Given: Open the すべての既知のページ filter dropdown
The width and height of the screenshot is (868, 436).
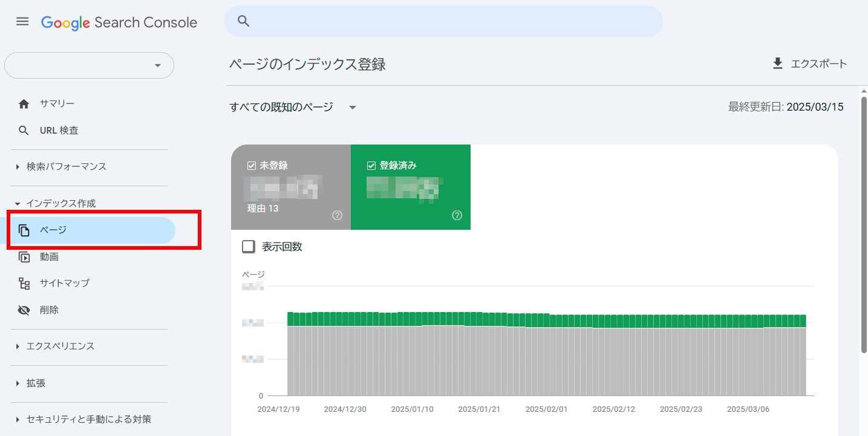Looking at the screenshot, I should click(353, 108).
